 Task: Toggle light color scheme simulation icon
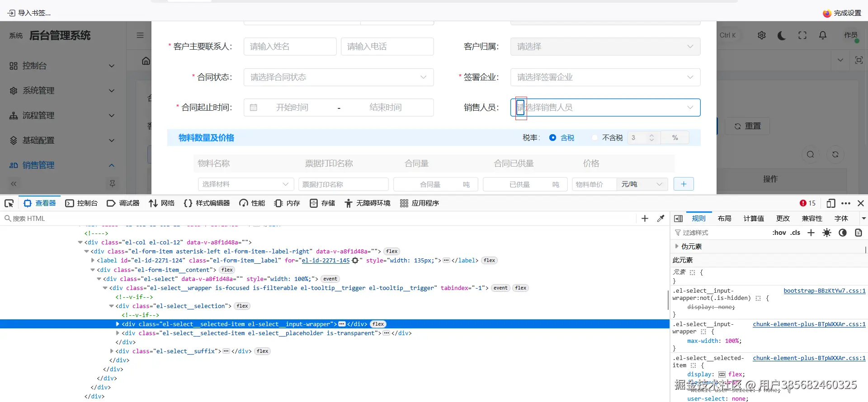point(827,233)
